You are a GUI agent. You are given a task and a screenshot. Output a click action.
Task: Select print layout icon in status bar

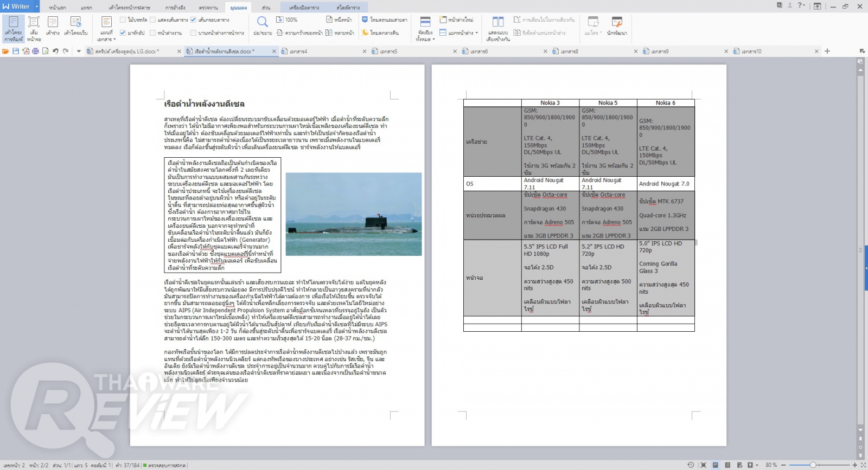point(716,465)
